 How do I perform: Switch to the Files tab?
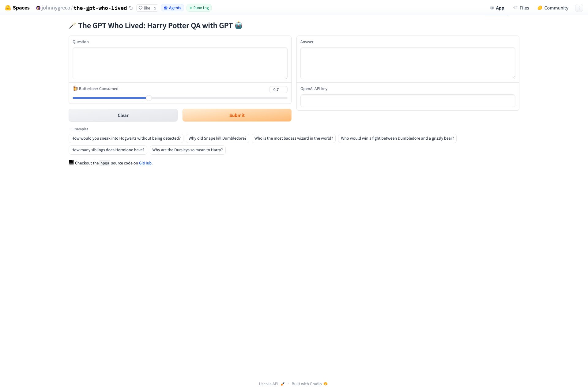pos(521,8)
